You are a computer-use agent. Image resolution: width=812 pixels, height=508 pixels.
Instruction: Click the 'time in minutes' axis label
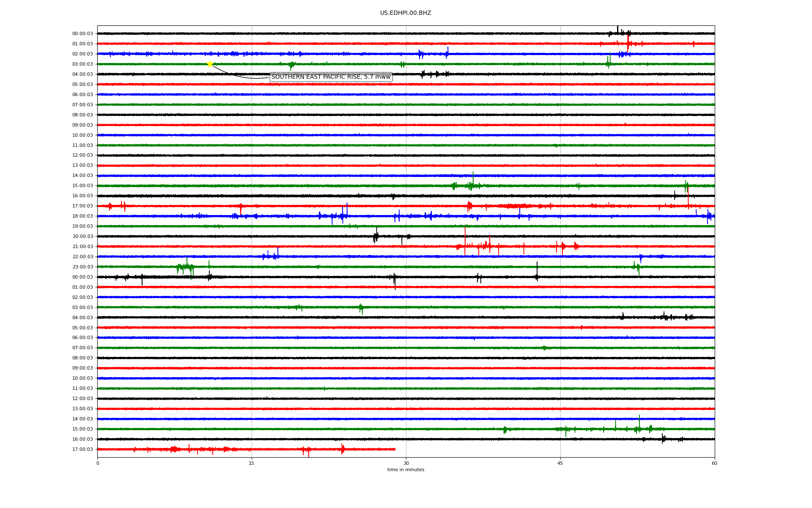(406, 469)
